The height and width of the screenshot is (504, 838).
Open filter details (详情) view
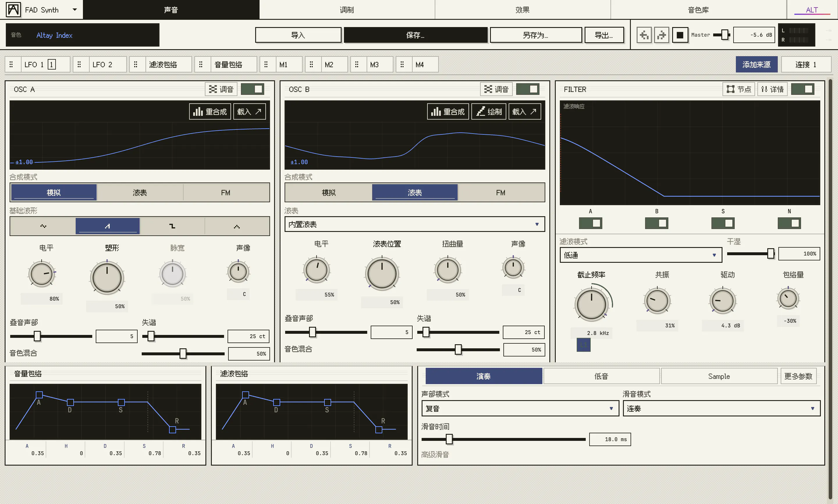(x=772, y=89)
